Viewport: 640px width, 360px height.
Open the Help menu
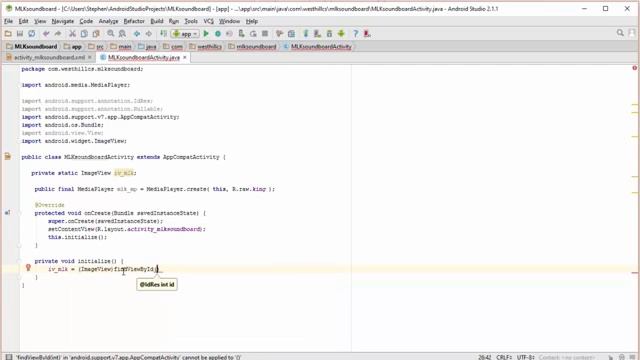tap(252, 21)
